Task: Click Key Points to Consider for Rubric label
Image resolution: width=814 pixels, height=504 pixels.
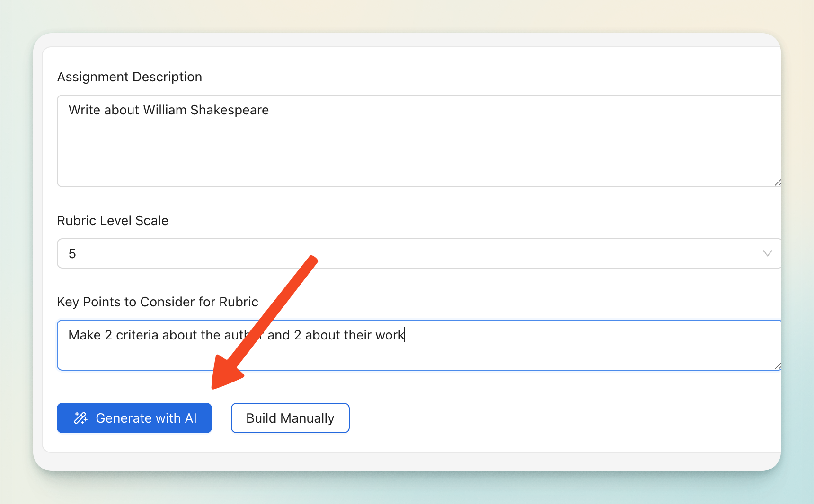Action: tap(158, 302)
